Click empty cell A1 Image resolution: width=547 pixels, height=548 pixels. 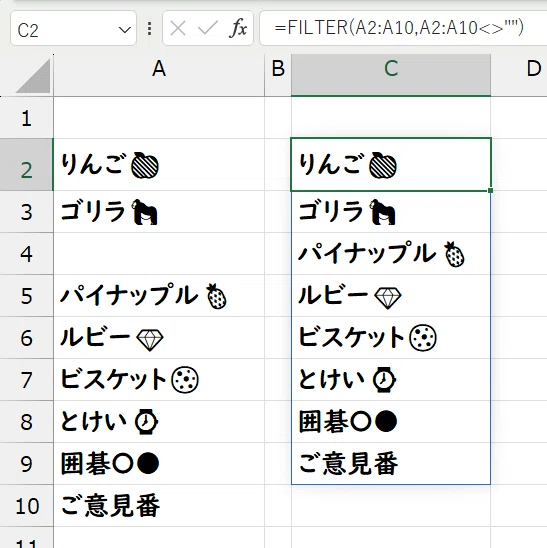tap(159, 118)
